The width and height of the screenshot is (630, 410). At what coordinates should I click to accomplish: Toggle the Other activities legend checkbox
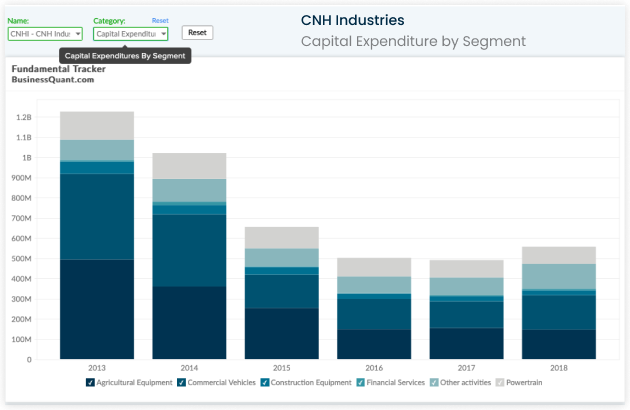tap(434, 382)
